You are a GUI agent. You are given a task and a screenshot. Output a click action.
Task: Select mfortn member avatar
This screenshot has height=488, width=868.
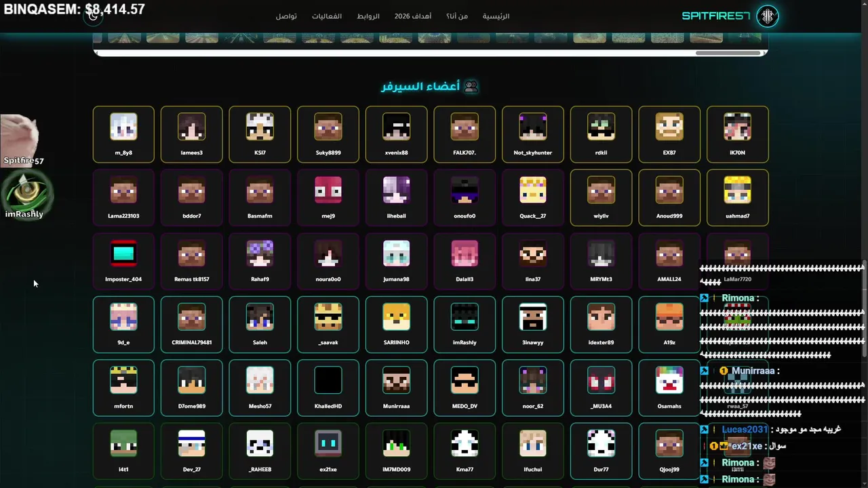(123, 380)
